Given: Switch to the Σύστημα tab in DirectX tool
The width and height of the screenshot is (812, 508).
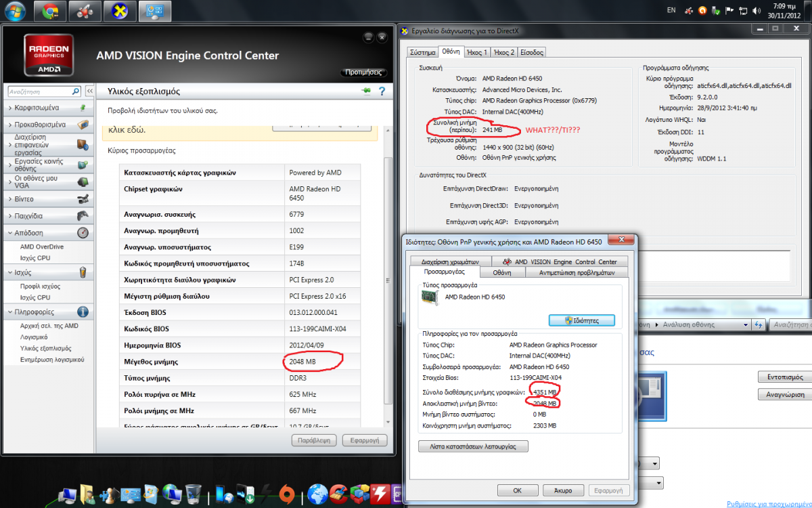Looking at the screenshot, I should coord(422,52).
